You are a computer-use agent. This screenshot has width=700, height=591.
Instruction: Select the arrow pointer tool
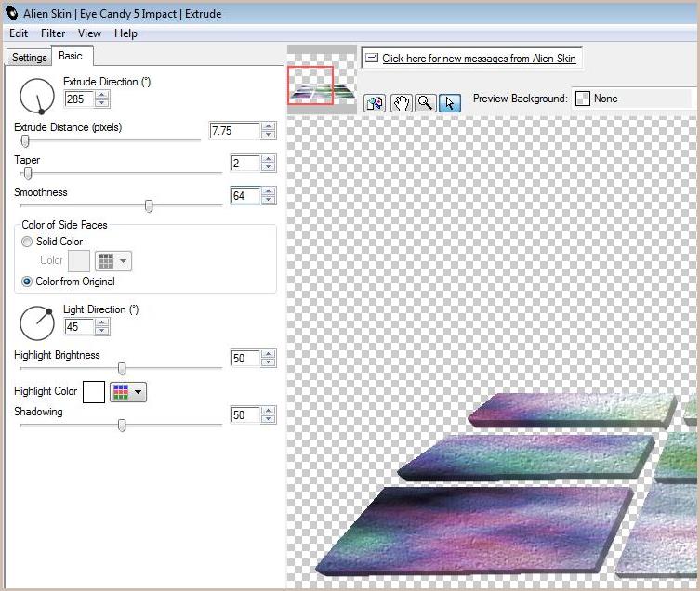(449, 103)
